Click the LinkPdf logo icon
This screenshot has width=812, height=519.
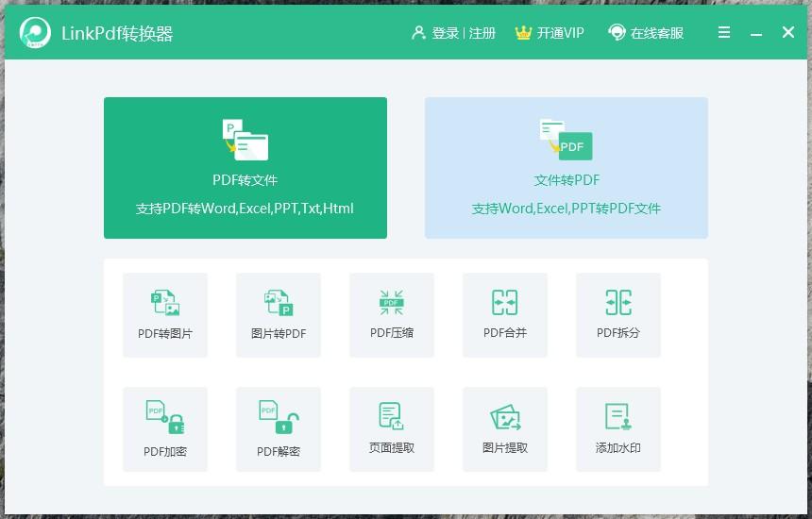tap(35, 33)
